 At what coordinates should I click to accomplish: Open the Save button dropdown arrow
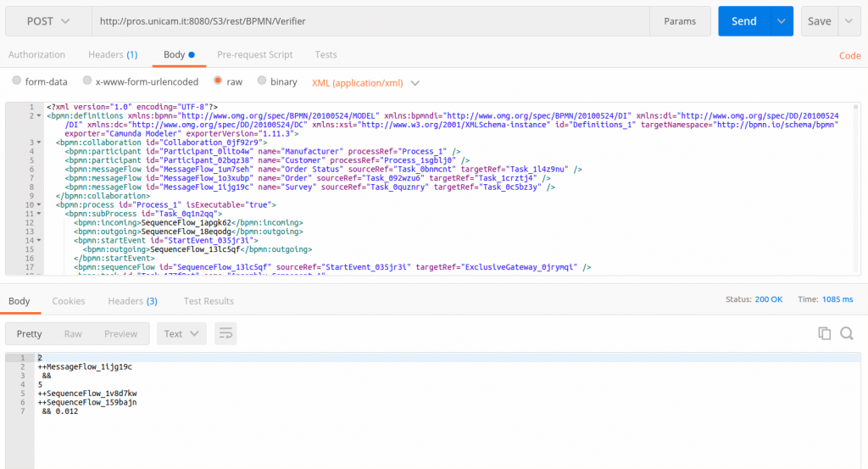(849, 21)
